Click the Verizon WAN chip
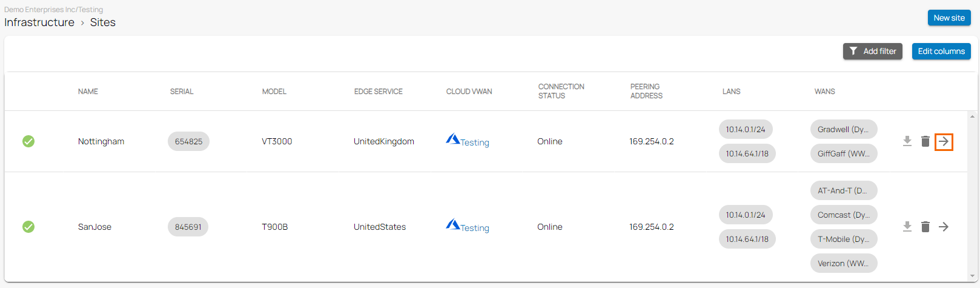This screenshot has height=288, width=980. click(x=843, y=264)
